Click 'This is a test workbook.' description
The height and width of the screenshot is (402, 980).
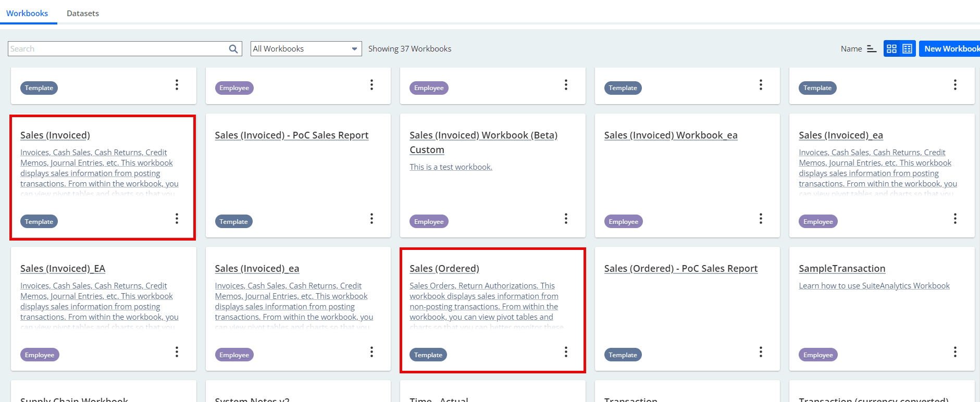451,167
